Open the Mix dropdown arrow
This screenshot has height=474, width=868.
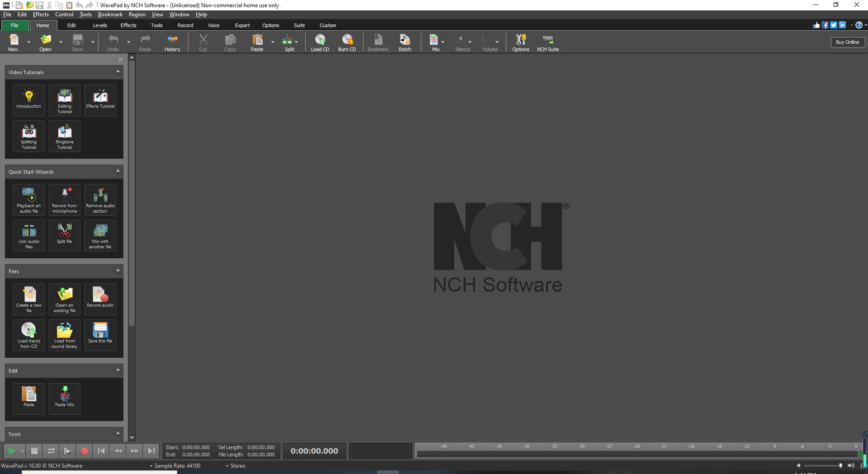443,42
